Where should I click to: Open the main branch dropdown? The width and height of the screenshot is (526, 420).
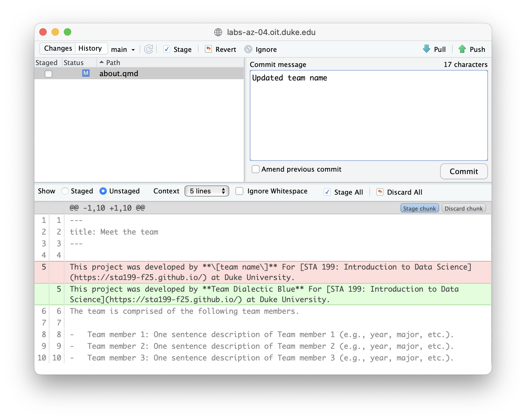123,49
